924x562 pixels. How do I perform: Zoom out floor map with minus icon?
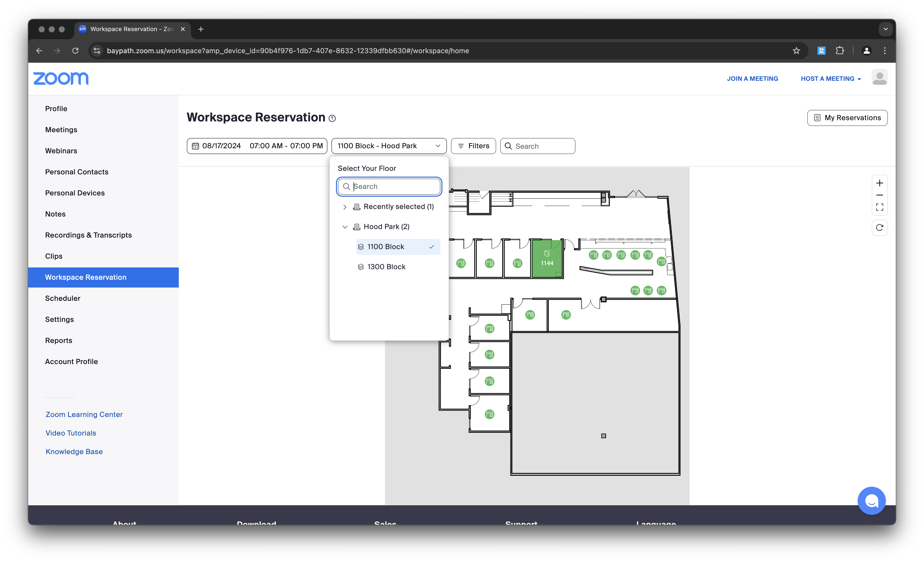[x=879, y=195]
